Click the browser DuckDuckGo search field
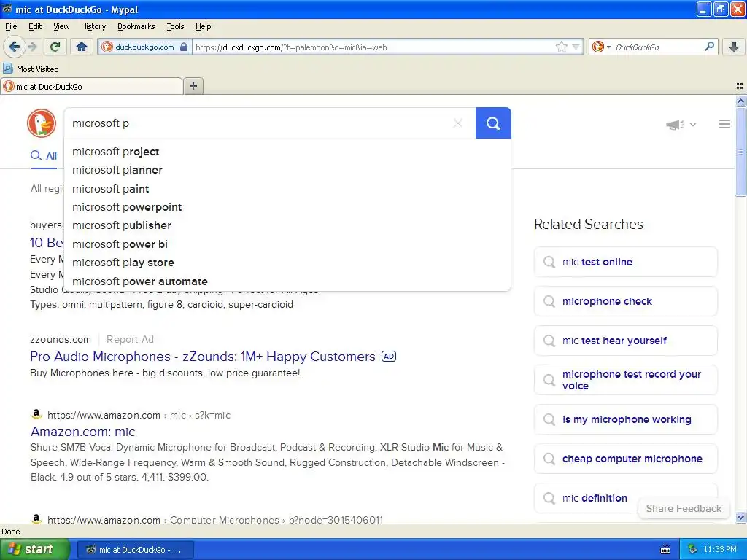The height and width of the screenshot is (560, 747). [657, 47]
